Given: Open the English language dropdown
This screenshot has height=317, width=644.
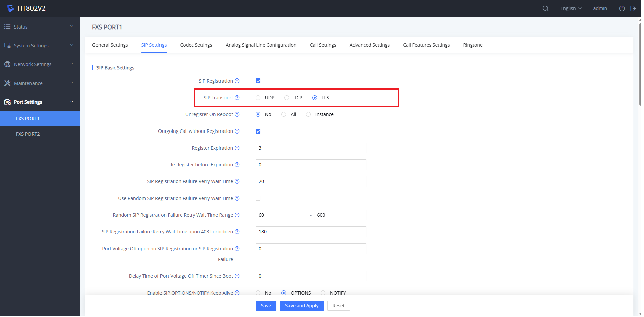Looking at the screenshot, I should tap(571, 8).
